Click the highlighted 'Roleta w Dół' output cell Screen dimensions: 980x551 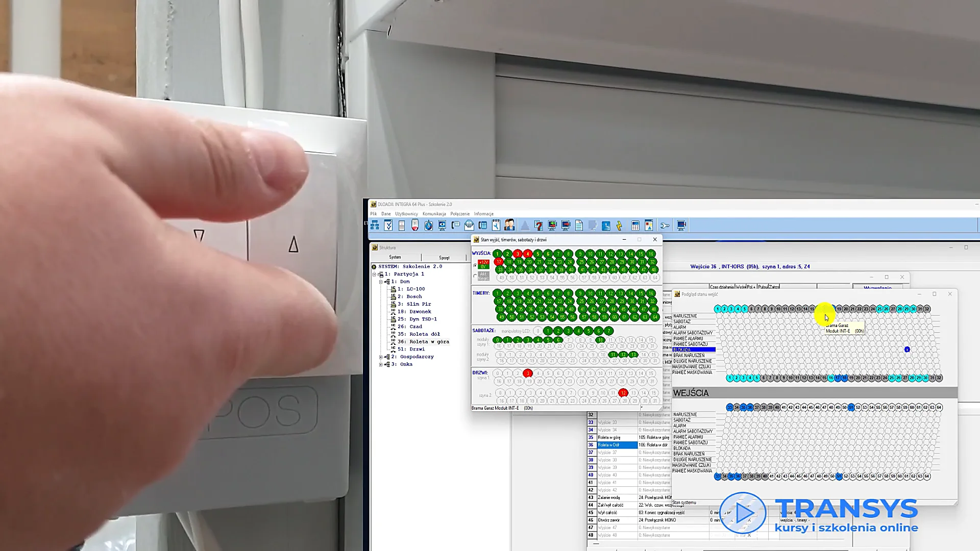tap(617, 445)
